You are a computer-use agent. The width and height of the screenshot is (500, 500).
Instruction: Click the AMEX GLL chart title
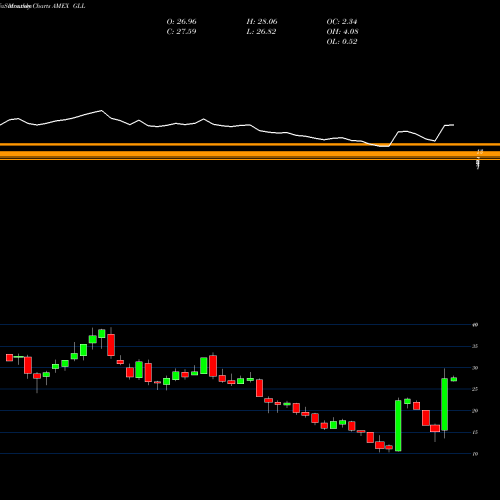(x=43, y=6)
